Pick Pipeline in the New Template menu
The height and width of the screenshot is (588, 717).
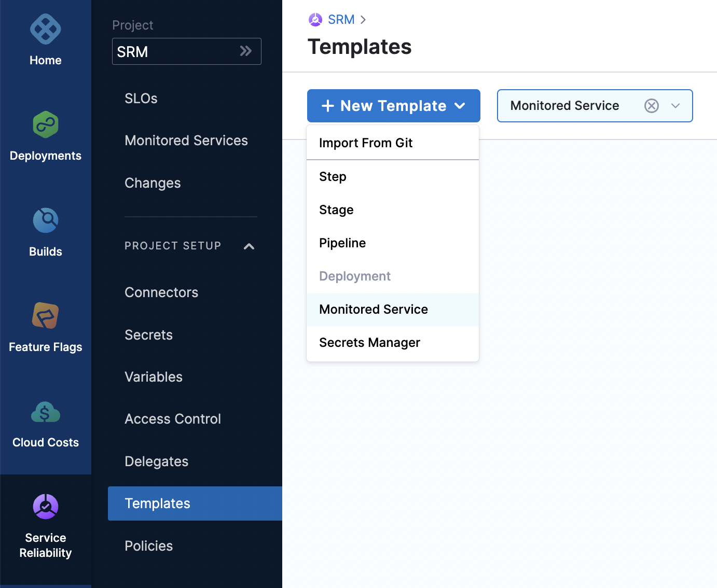click(x=342, y=243)
